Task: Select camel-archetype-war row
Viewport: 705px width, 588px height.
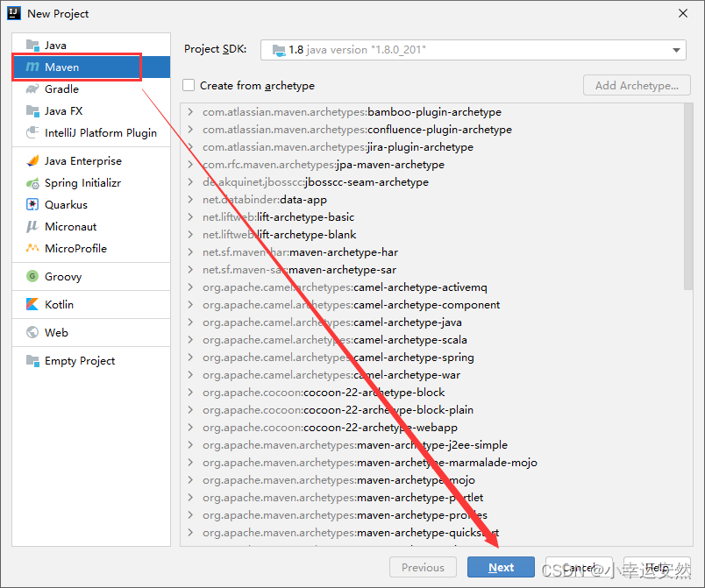Action: (431, 375)
